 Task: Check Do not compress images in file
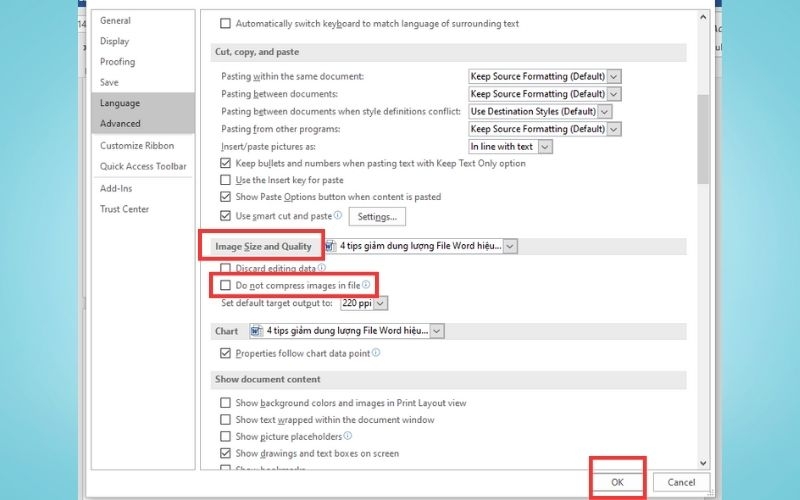225,285
